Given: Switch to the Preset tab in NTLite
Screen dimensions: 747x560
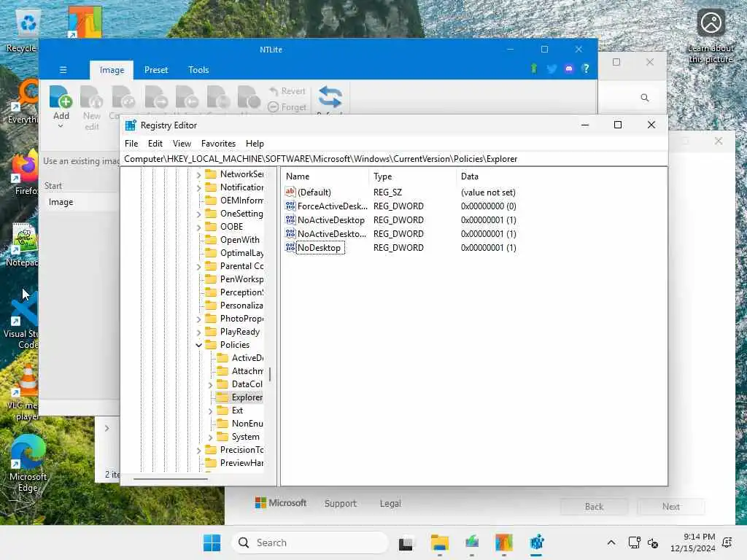Looking at the screenshot, I should (x=156, y=70).
